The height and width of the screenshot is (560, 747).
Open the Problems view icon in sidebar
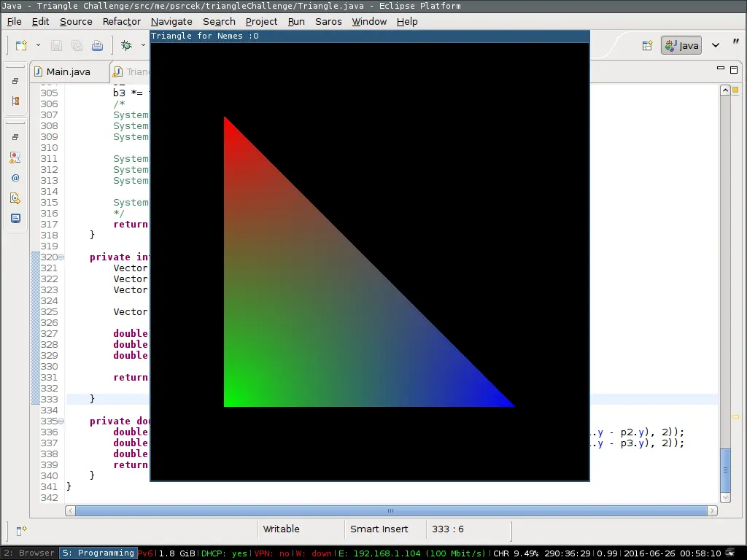pyautogui.click(x=15, y=157)
